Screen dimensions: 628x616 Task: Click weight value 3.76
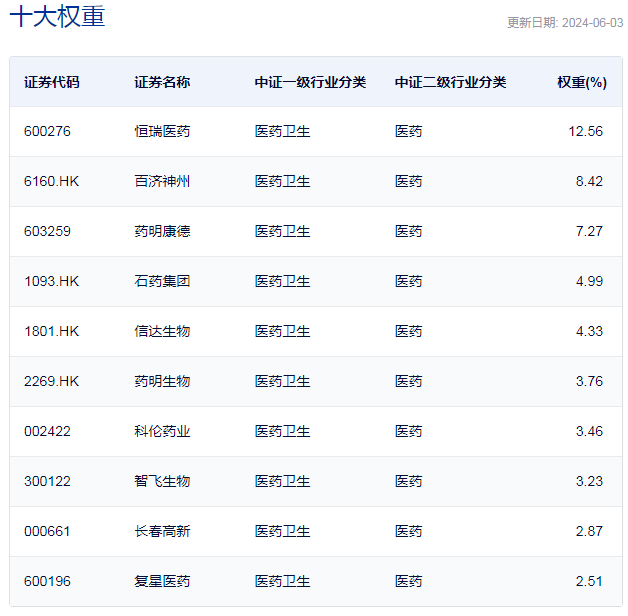coord(589,382)
